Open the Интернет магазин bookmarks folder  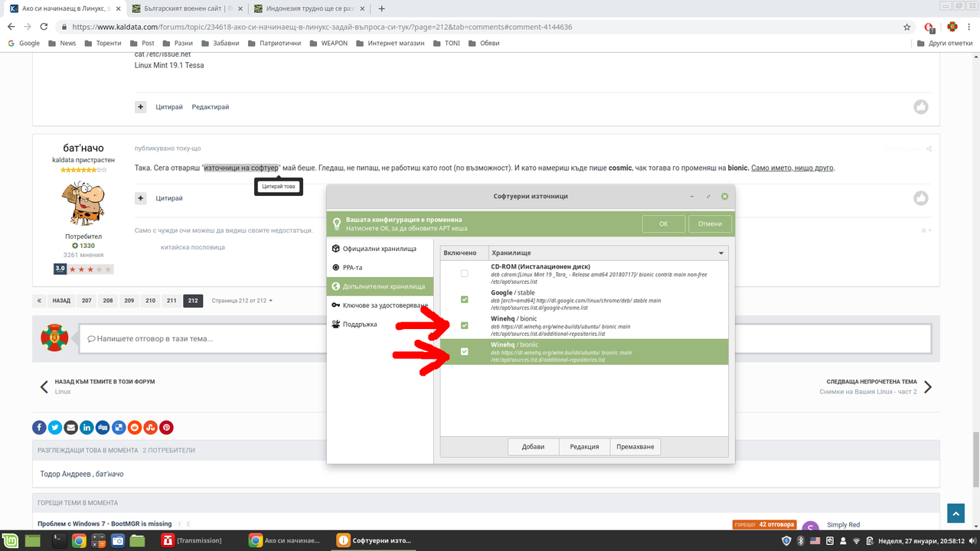click(390, 44)
